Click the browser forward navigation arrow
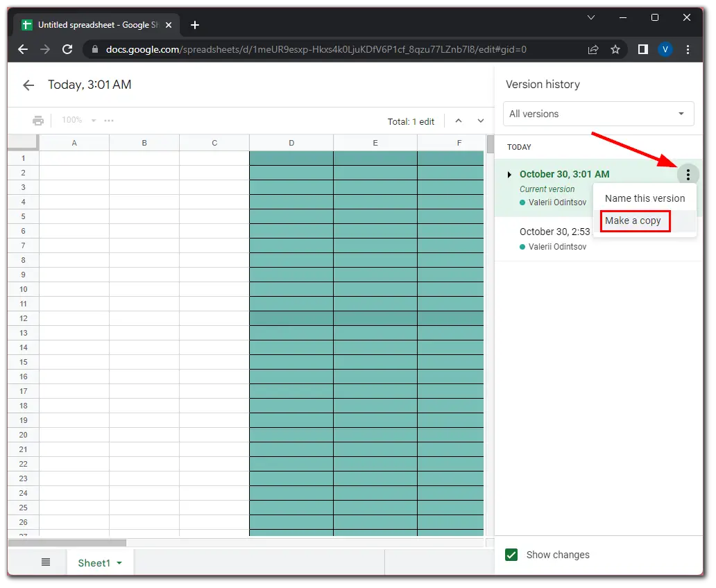716x588 pixels. click(x=44, y=49)
